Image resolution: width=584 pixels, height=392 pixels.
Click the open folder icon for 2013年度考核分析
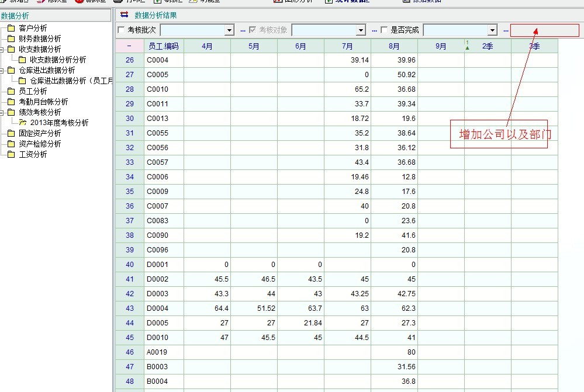(22, 123)
